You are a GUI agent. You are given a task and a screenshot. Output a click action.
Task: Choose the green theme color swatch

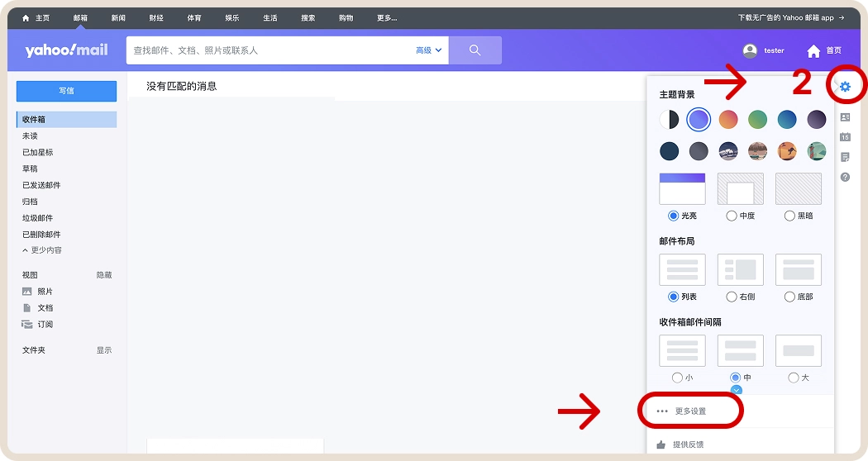coord(757,119)
